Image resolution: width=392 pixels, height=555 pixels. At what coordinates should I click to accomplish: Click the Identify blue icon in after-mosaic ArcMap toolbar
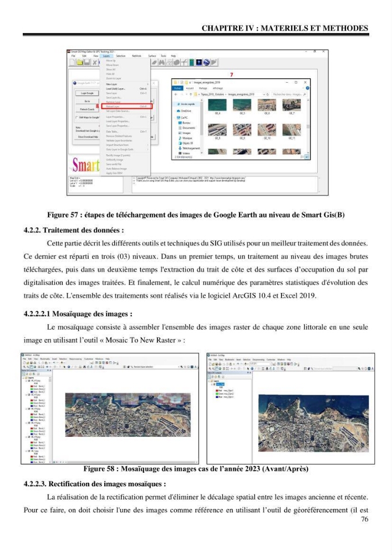tap(252, 369)
